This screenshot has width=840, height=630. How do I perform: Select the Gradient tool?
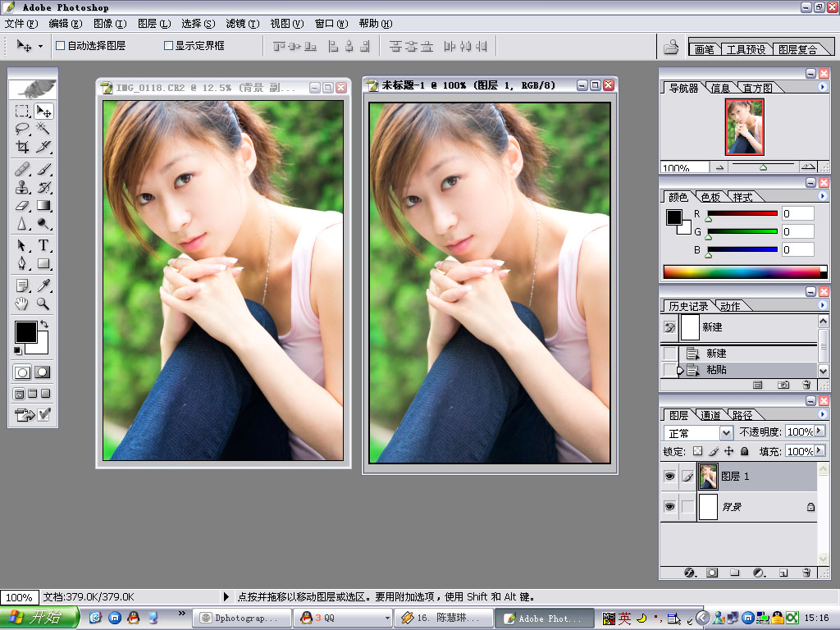coord(43,206)
